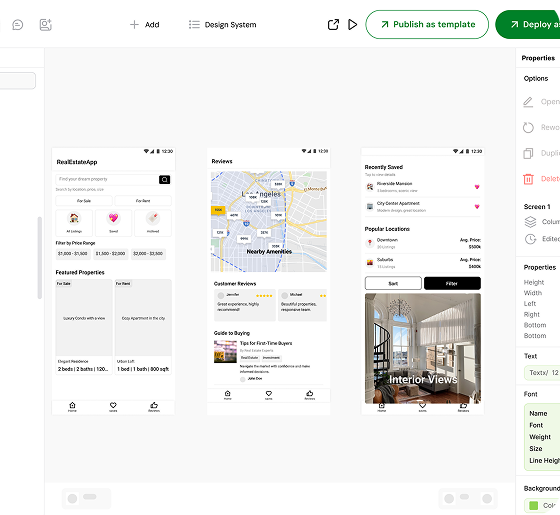Click the Options section heading

point(535,79)
